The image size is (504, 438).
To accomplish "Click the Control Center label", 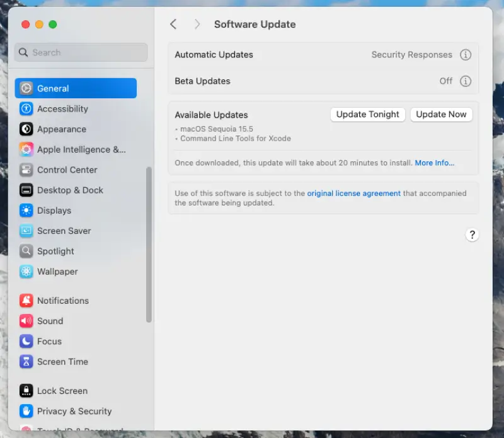I will 67,170.
